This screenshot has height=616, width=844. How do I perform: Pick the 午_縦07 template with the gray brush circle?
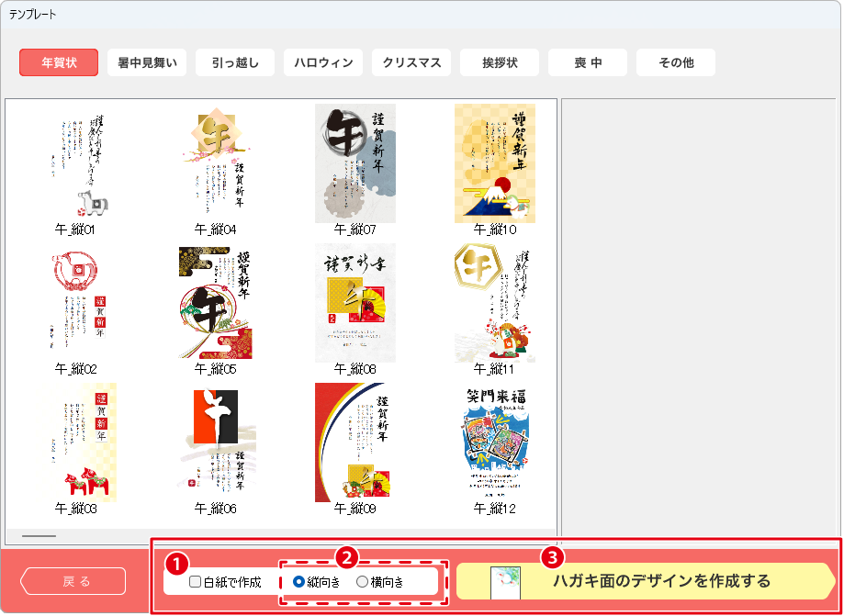pyautogui.click(x=355, y=163)
